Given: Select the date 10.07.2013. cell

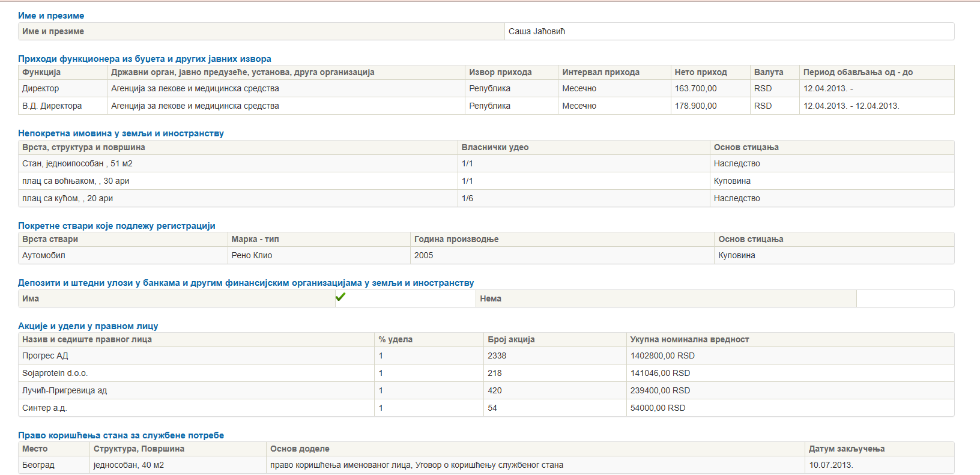Looking at the screenshot, I should coord(830,465).
